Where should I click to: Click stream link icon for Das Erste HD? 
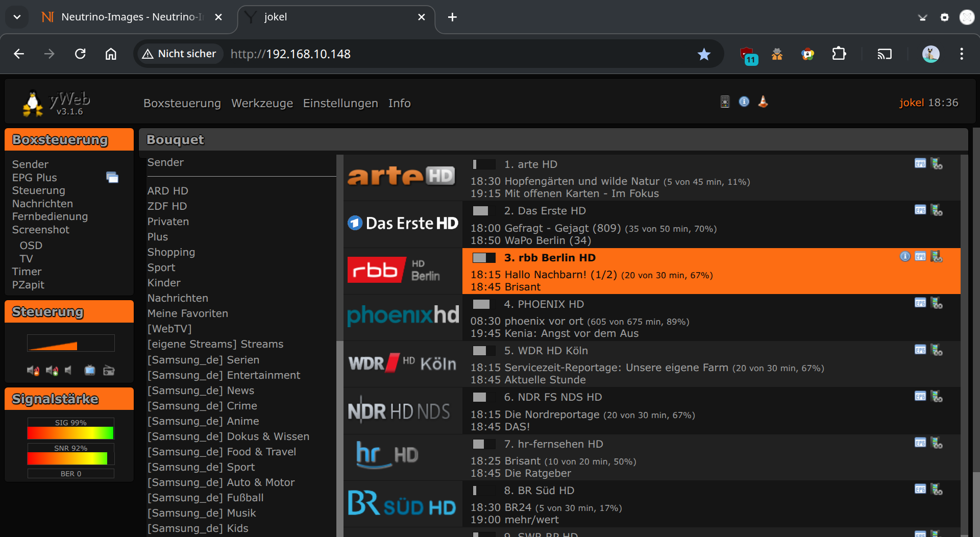click(x=937, y=210)
